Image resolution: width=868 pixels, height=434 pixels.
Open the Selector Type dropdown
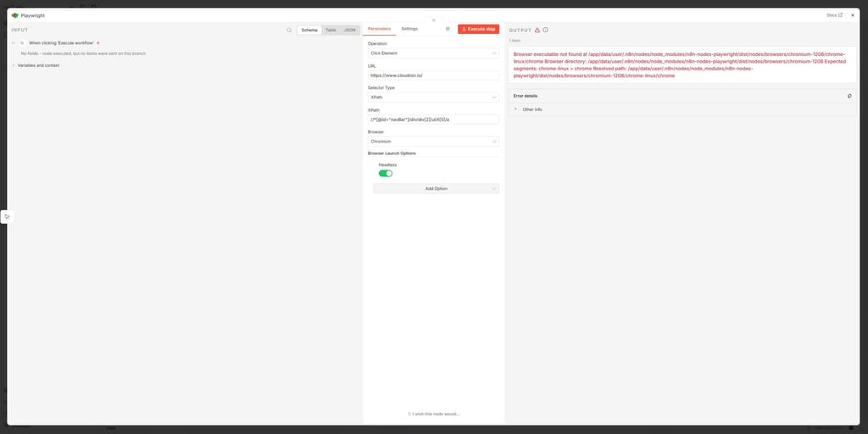click(433, 97)
